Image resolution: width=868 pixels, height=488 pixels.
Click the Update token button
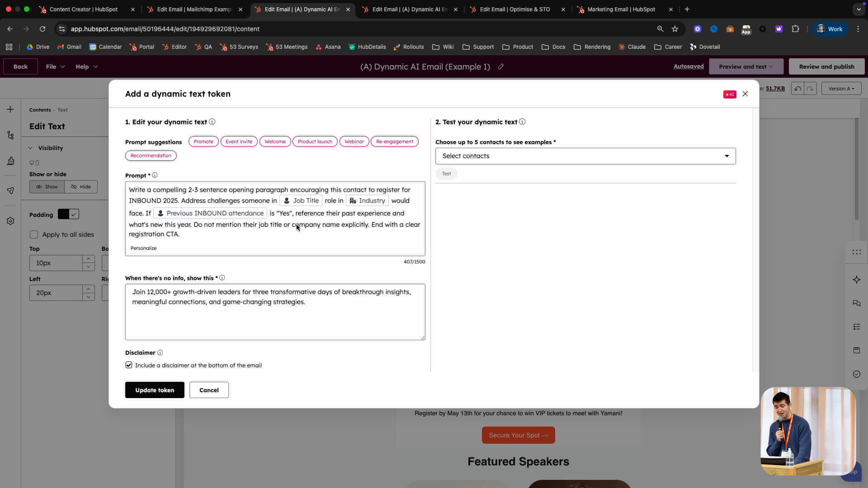(x=155, y=390)
